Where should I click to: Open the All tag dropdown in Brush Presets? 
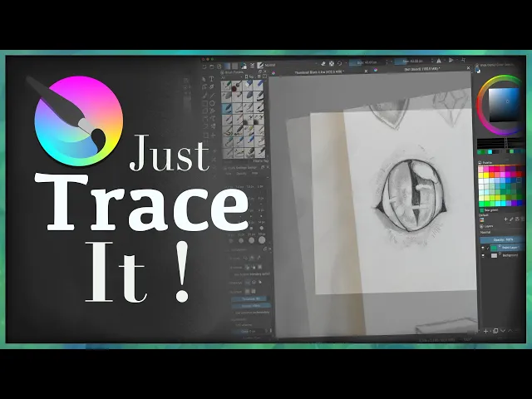pos(231,77)
